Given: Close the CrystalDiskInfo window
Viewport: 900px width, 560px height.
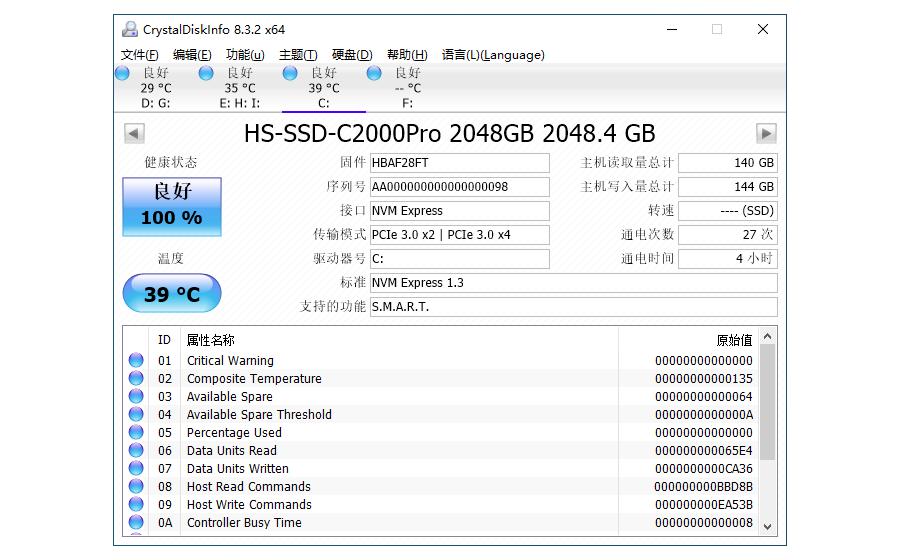Looking at the screenshot, I should [763, 29].
